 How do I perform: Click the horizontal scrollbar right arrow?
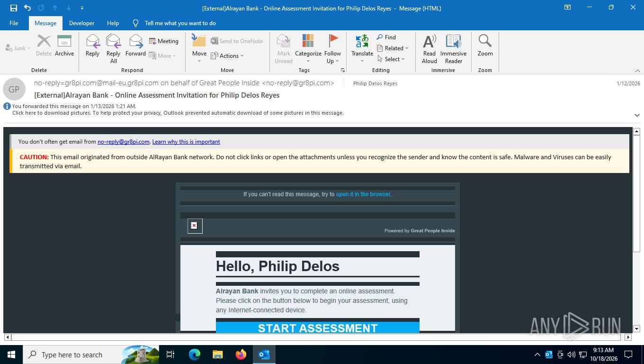[628, 337]
